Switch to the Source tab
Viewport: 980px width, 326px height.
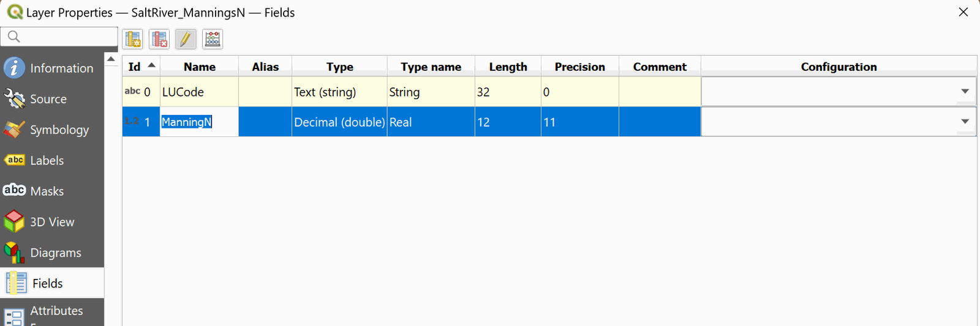(x=52, y=99)
